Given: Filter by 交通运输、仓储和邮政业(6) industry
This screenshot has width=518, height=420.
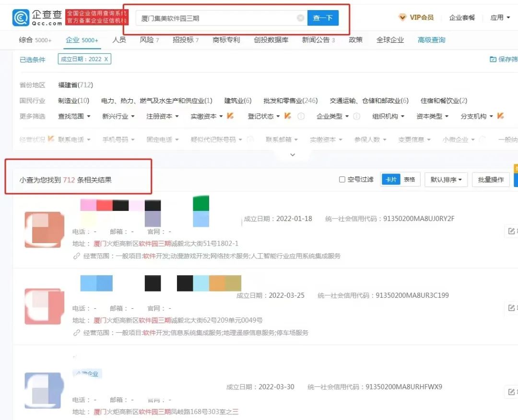Looking at the screenshot, I should [x=369, y=101].
